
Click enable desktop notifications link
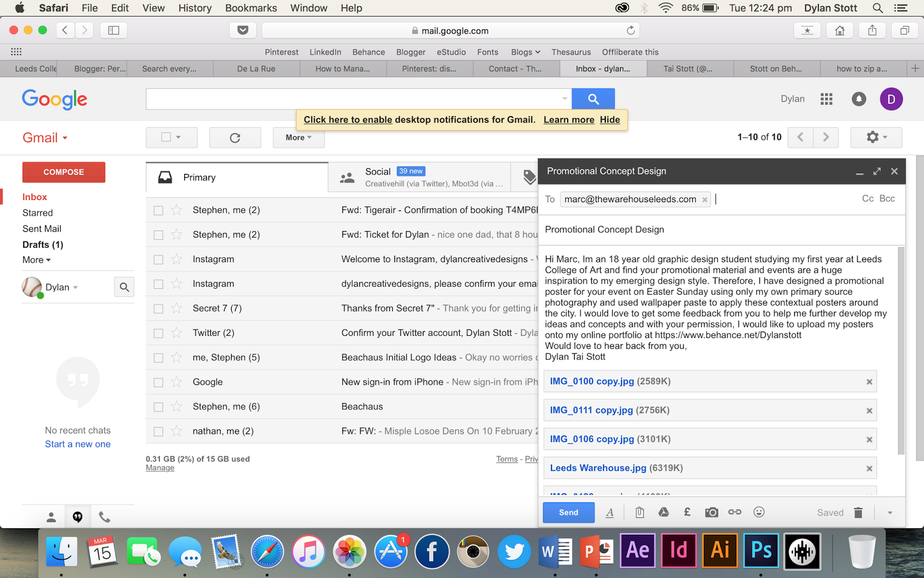pyautogui.click(x=348, y=120)
